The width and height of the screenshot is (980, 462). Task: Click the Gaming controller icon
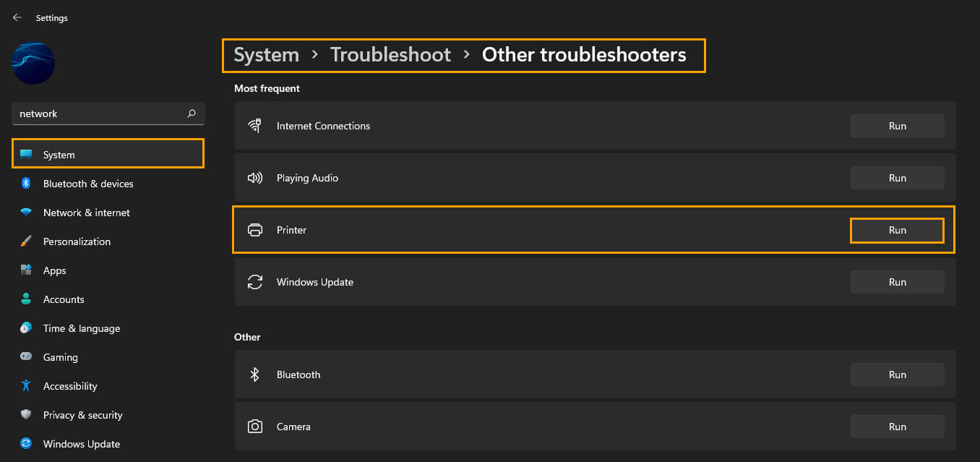[x=26, y=357]
